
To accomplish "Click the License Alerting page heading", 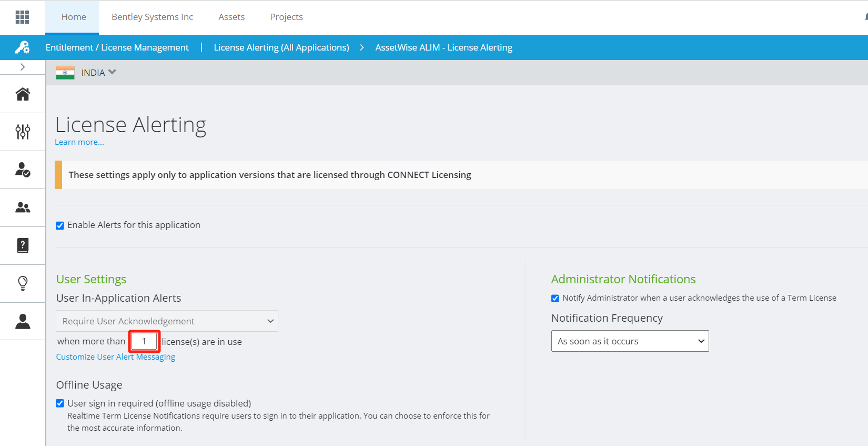I will pyautogui.click(x=130, y=125).
